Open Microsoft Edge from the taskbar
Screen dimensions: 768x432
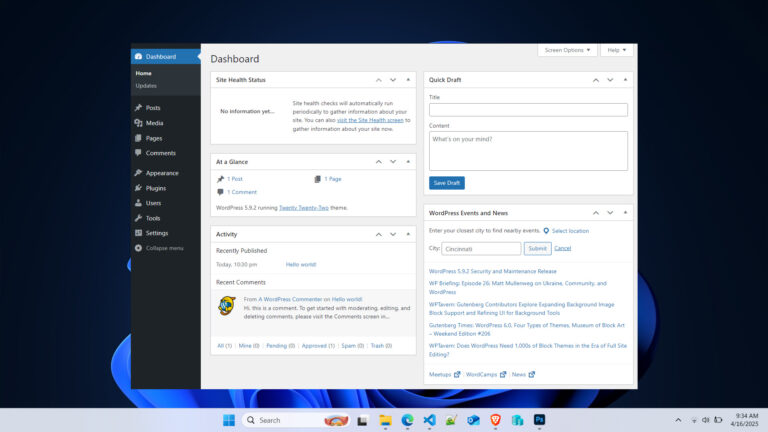[408, 420]
